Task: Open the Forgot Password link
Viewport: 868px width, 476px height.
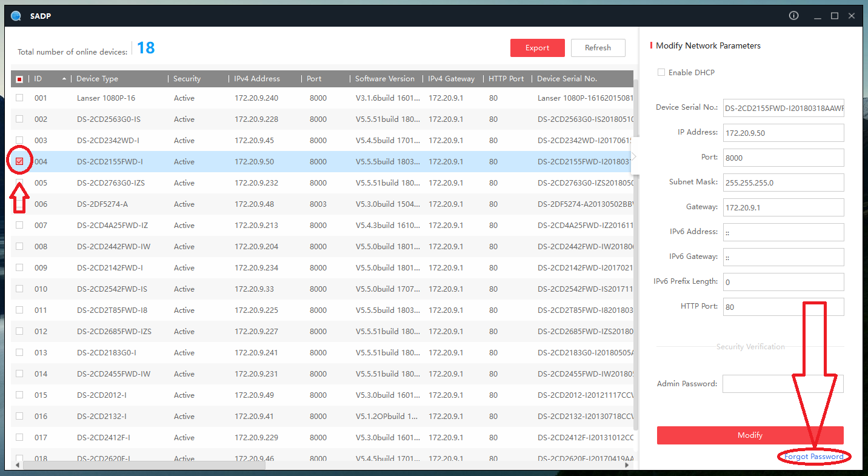Action: pyautogui.click(x=813, y=457)
